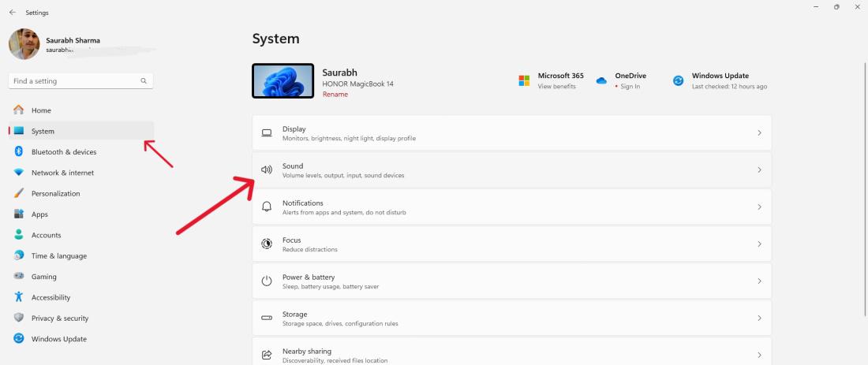Click the Power & battery icon
The height and width of the screenshot is (365, 868).
[x=267, y=281]
